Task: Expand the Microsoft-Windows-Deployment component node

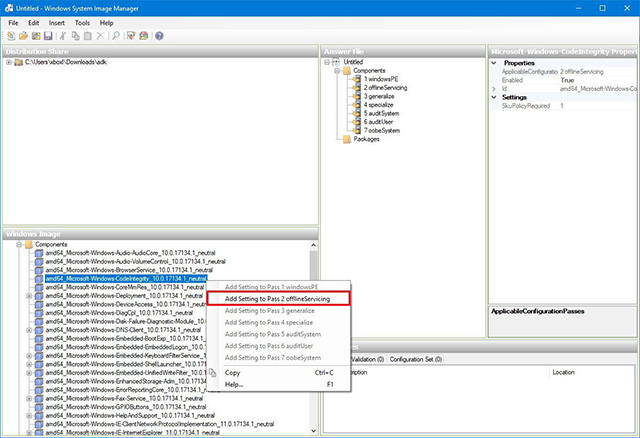Action: click(x=29, y=296)
